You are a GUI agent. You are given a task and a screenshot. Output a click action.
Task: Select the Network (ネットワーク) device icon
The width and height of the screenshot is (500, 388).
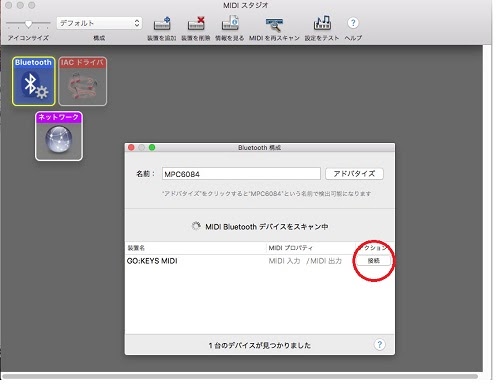click(x=59, y=136)
